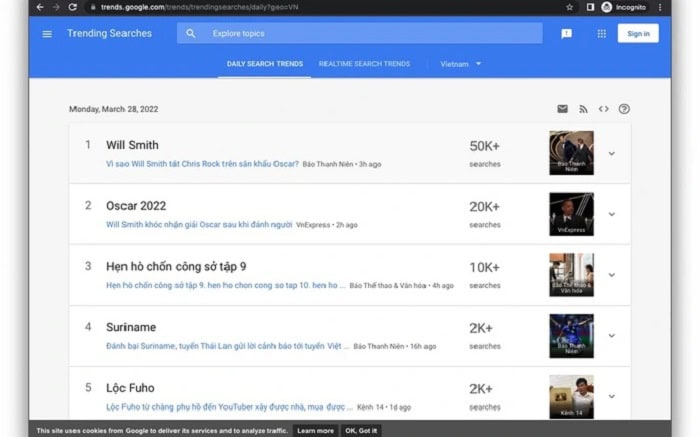Expand the Will Smith trend row

[611, 153]
